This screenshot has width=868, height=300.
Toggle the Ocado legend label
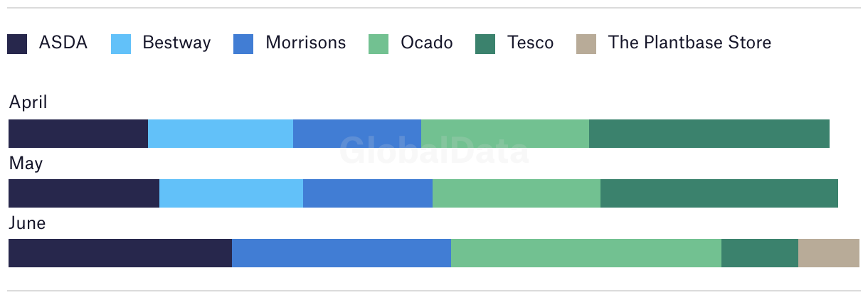point(426,43)
